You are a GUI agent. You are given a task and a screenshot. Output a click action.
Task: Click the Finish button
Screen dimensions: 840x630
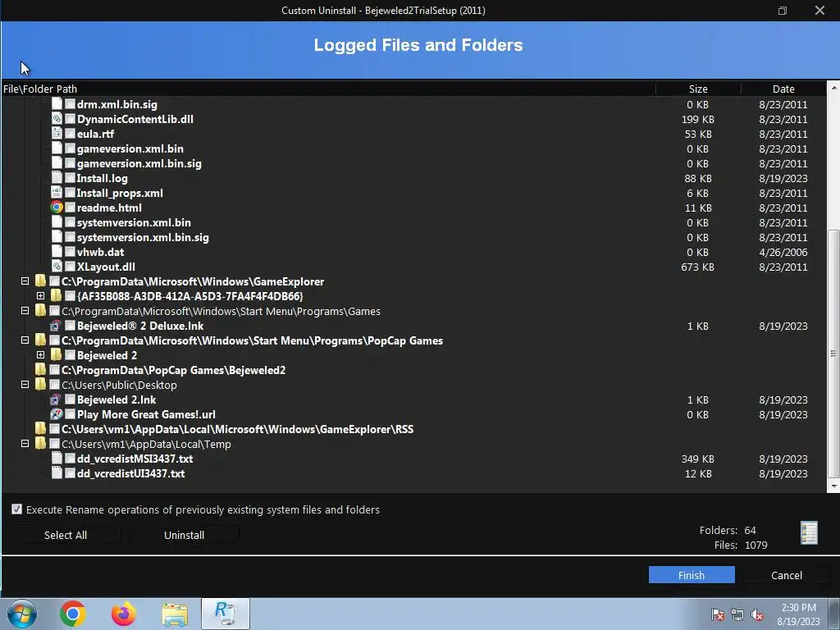pos(691,575)
